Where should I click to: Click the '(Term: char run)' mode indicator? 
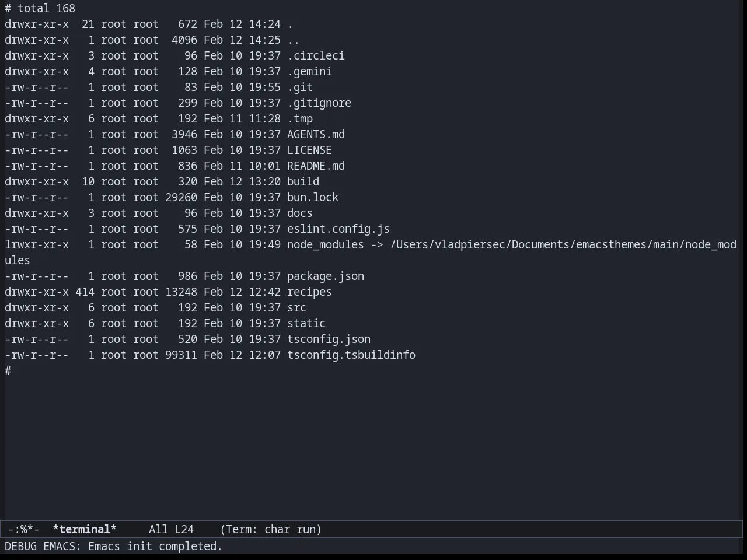(271, 529)
